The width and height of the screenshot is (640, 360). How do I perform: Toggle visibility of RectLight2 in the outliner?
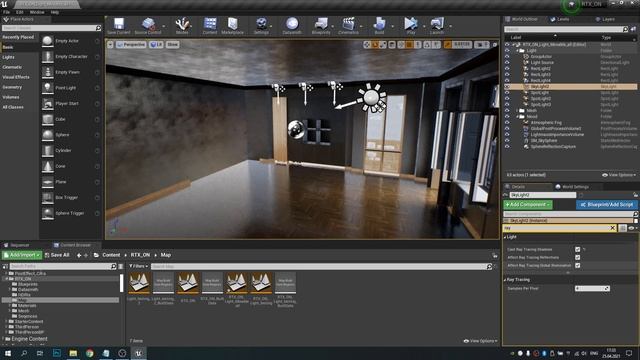(x=507, y=69)
